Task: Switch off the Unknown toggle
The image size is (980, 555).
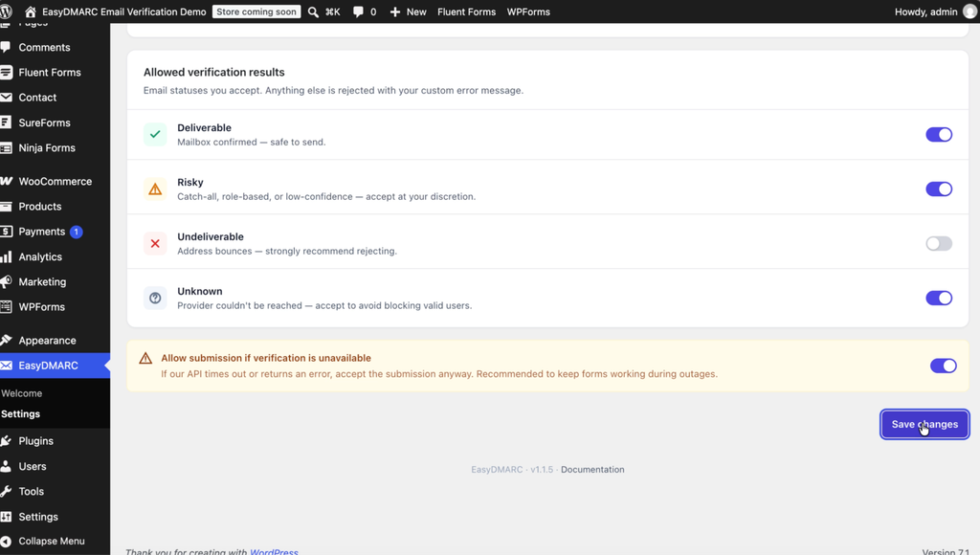Action: click(x=939, y=299)
